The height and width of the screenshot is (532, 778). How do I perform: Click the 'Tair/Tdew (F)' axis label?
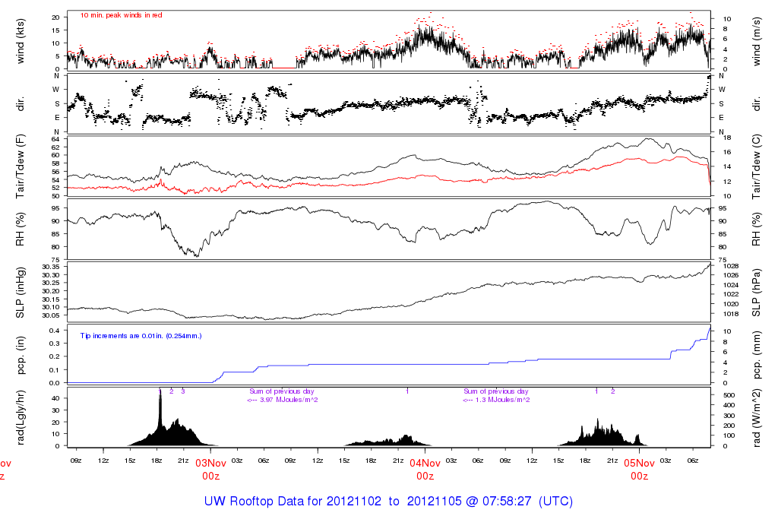tap(21, 166)
